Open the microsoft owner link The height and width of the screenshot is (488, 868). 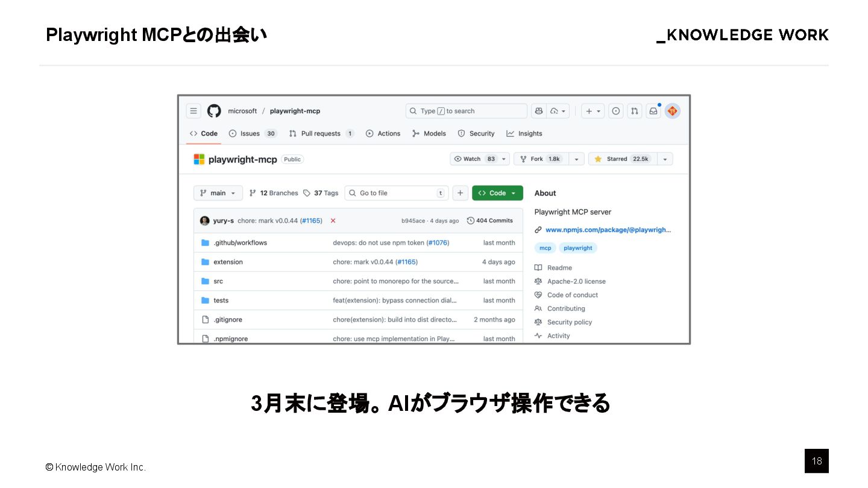tap(242, 111)
